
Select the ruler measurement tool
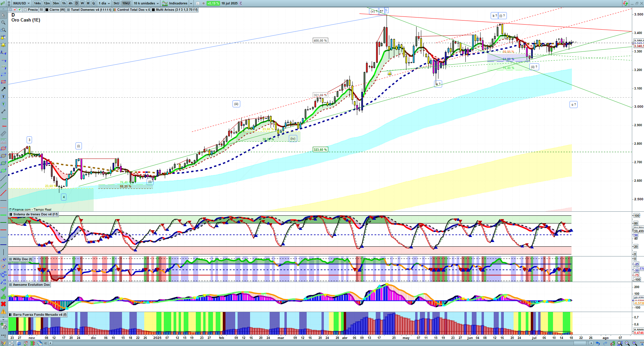click(x=3, y=134)
